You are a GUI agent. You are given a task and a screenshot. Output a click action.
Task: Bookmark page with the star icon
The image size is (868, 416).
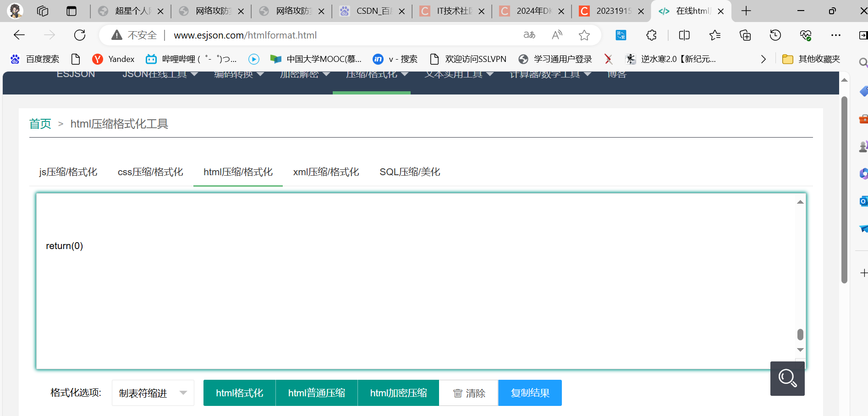click(x=584, y=35)
